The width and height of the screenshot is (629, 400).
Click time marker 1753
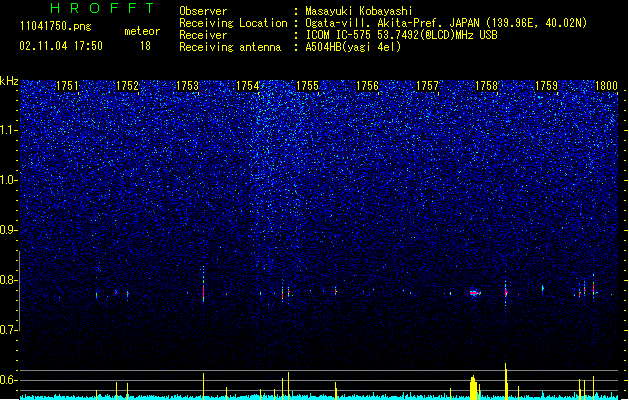point(187,86)
